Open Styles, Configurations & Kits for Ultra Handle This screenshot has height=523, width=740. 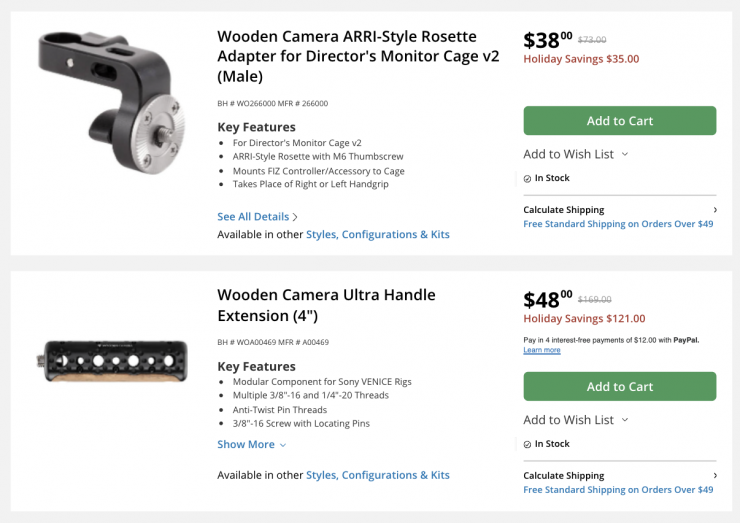[377, 476]
